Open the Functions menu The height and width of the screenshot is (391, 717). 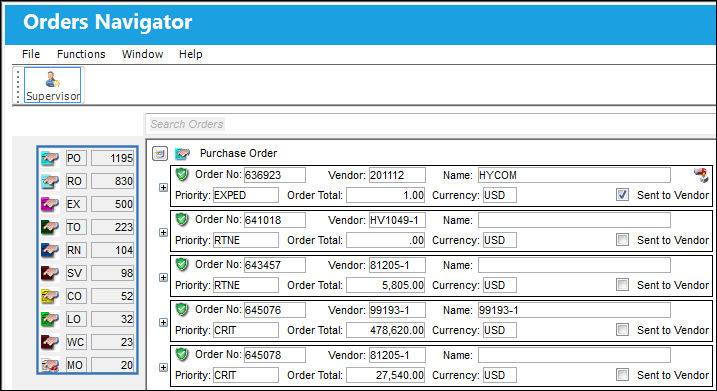click(81, 54)
